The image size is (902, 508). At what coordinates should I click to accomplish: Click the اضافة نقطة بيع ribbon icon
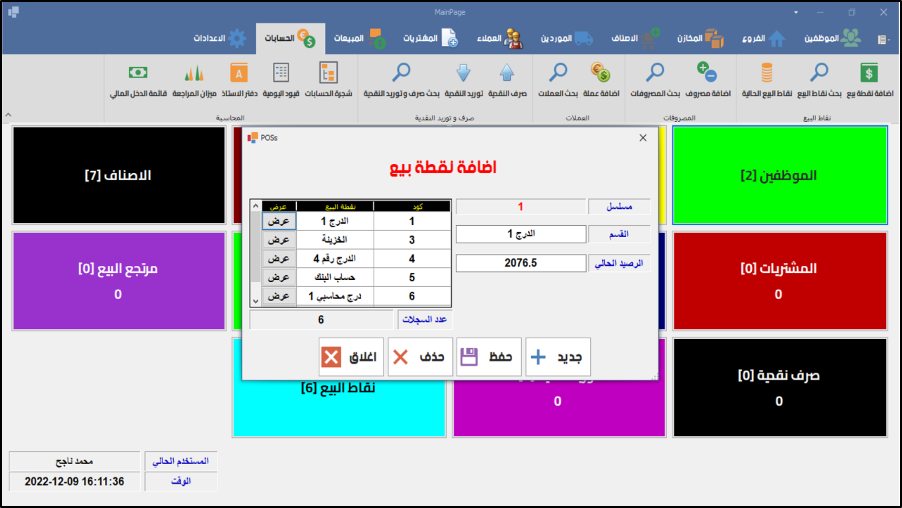[x=869, y=73]
